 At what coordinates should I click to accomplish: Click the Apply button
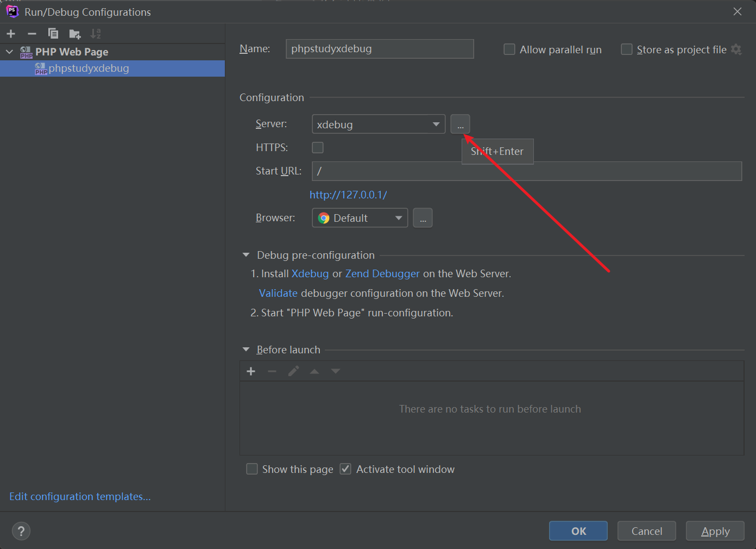[715, 531]
